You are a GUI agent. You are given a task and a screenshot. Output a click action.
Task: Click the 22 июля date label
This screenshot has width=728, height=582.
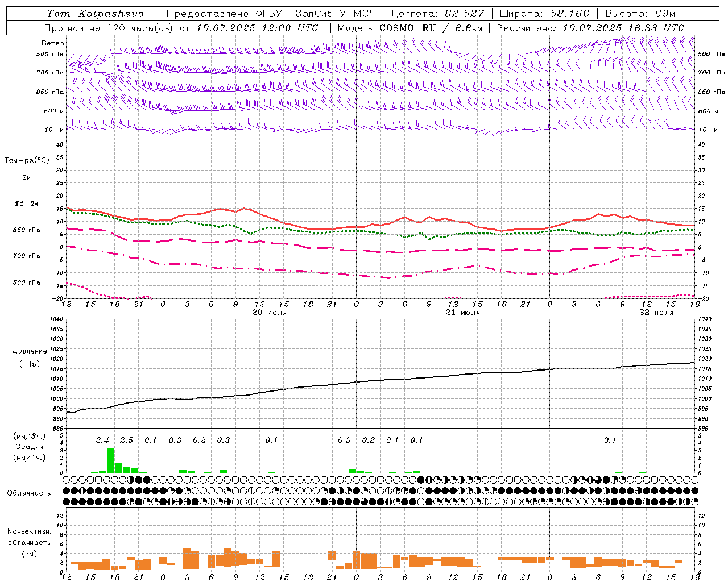pyautogui.click(x=656, y=313)
